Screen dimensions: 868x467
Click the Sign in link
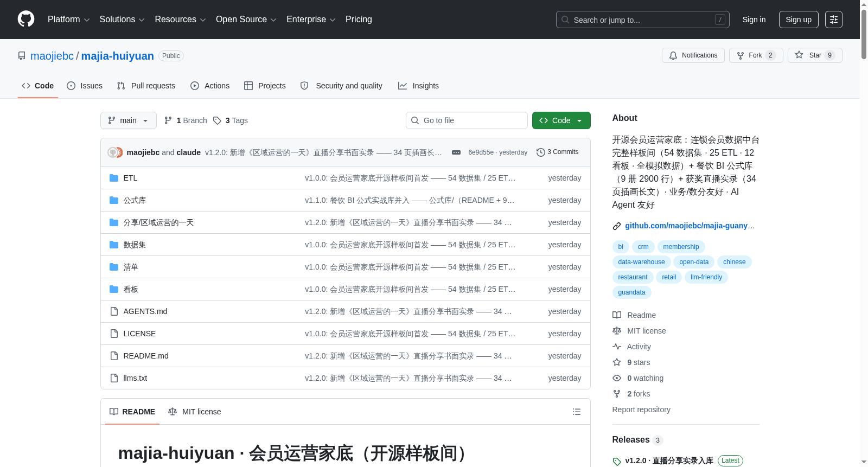coord(754,20)
